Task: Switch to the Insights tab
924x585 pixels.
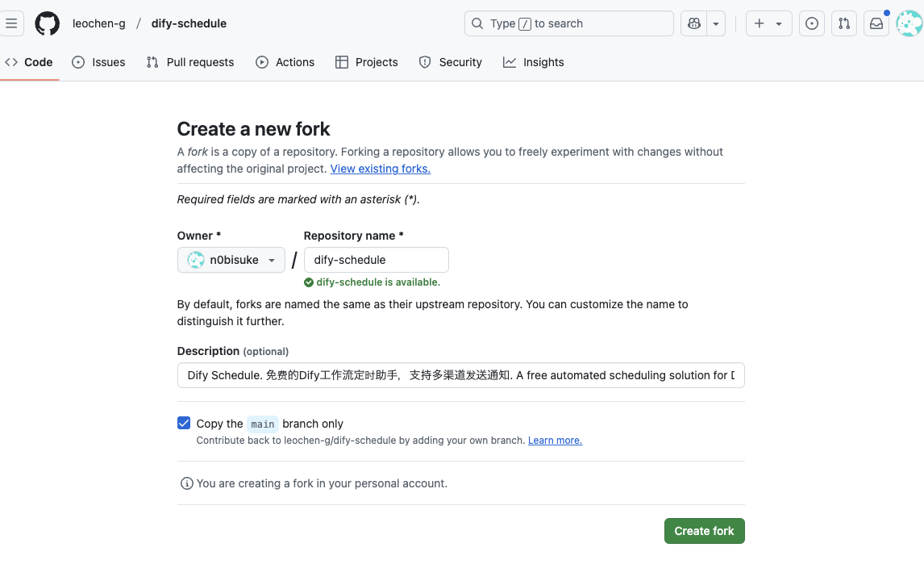Action: point(533,62)
